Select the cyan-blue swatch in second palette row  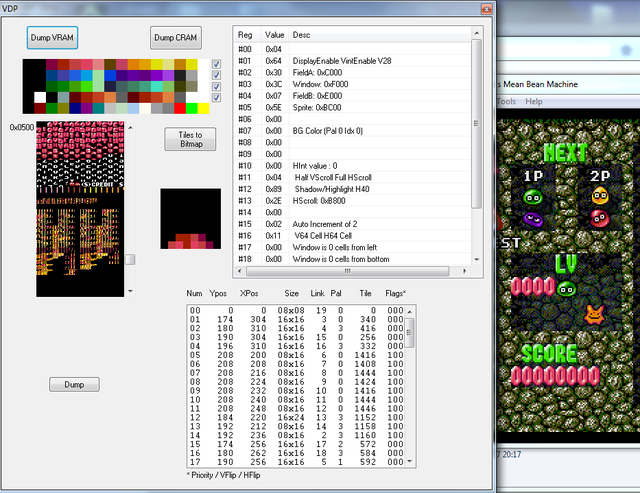87,76
